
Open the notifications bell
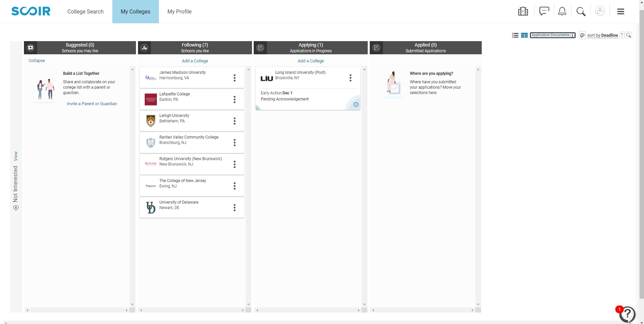click(x=562, y=11)
